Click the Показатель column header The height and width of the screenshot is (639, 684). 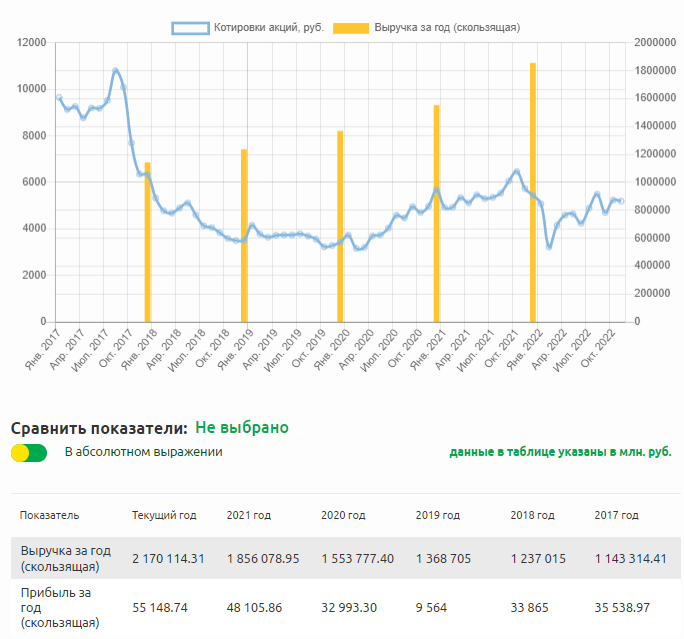tap(49, 516)
